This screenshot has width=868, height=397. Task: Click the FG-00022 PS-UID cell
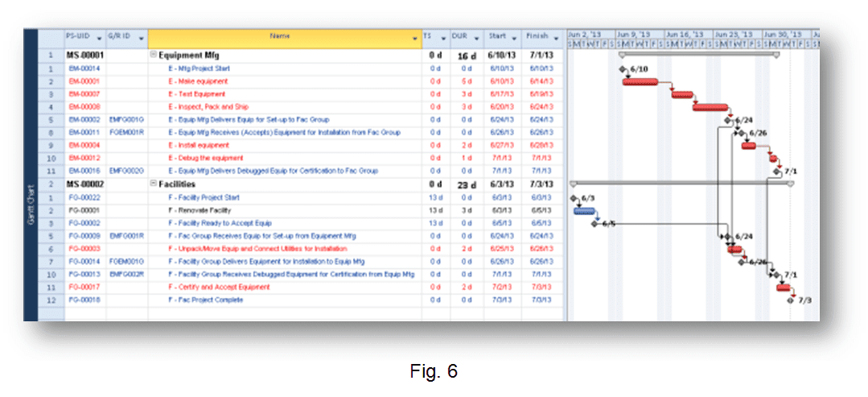[x=84, y=197]
